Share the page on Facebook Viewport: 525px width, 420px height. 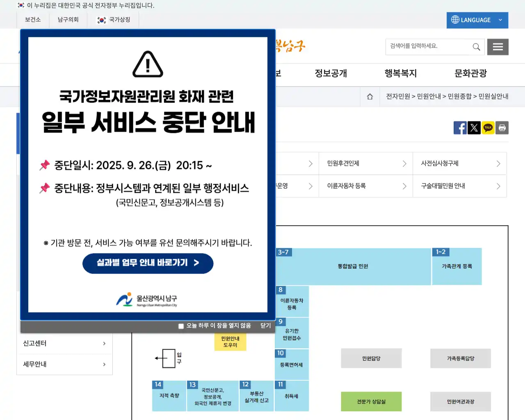click(x=460, y=128)
